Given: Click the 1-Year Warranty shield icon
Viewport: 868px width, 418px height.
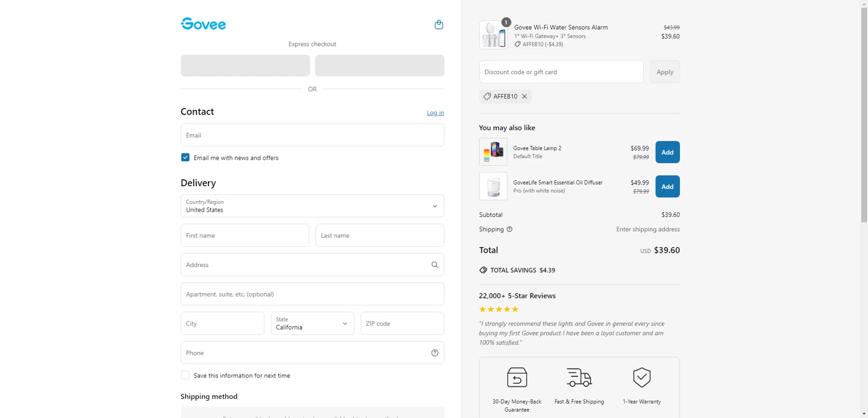Looking at the screenshot, I should (x=642, y=378).
